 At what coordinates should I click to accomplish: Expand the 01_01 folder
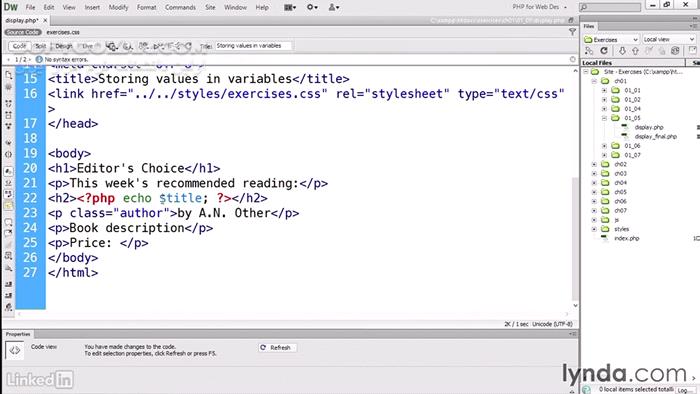coord(604,90)
